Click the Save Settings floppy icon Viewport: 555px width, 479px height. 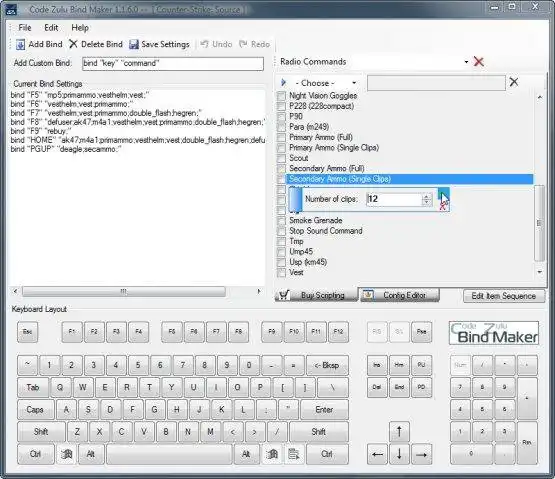click(x=133, y=44)
